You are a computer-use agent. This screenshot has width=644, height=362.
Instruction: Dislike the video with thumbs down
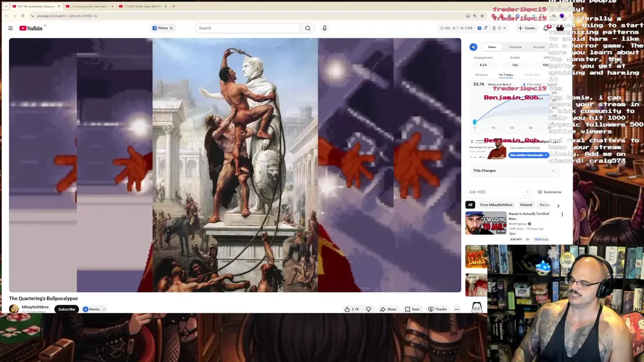click(368, 309)
